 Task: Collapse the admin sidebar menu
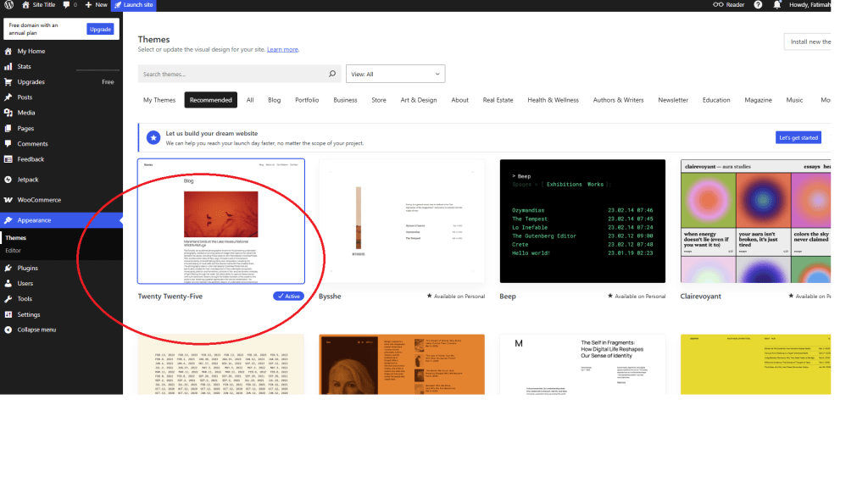(x=36, y=330)
